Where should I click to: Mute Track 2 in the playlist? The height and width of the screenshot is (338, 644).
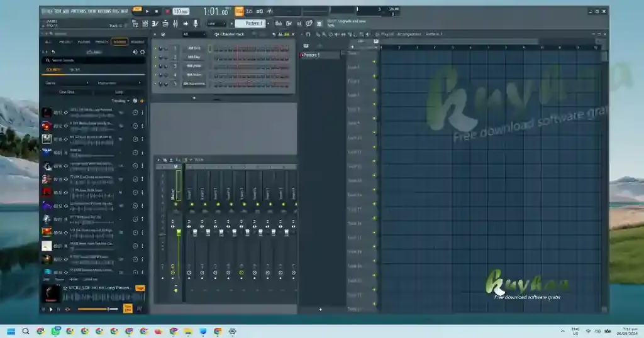[374, 76]
